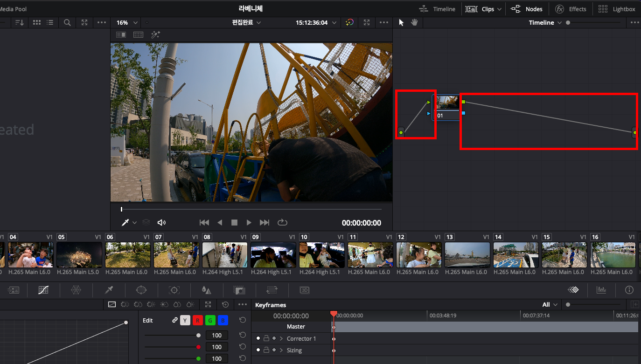The image size is (641, 364).
Task: Click the red intensity value field
Action: (x=216, y=347)
